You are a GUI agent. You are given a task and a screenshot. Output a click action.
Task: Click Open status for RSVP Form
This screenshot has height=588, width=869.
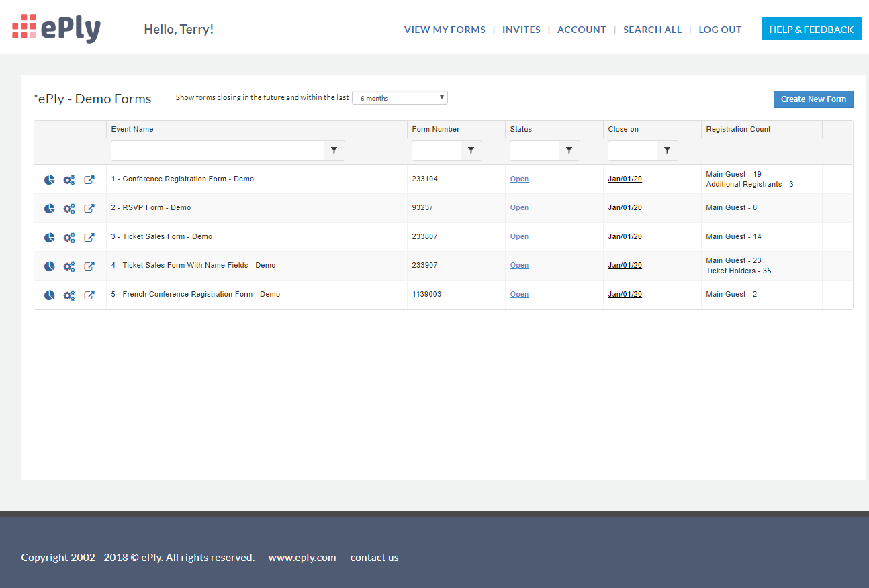tap(519, 208)
